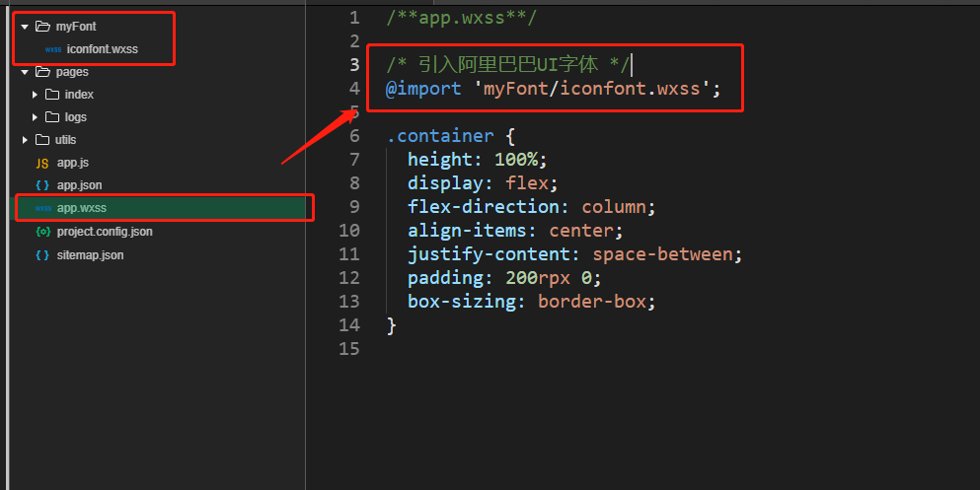Image resolution: width=980 pixels, height=490 pixels.
Task: Click the '引入阿里巴巴UI字体' comment text
Action: click(x=508, y=65)
